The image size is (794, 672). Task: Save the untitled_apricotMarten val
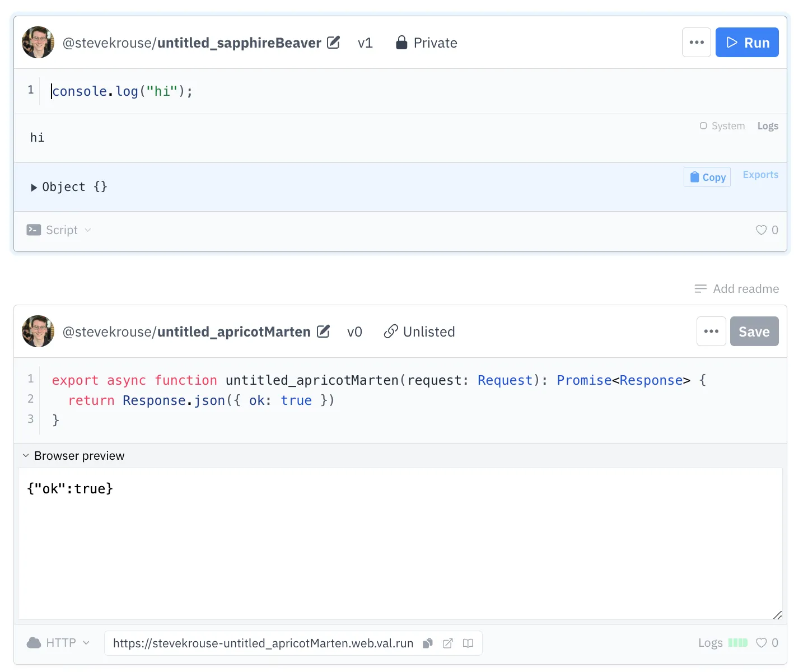754,331
